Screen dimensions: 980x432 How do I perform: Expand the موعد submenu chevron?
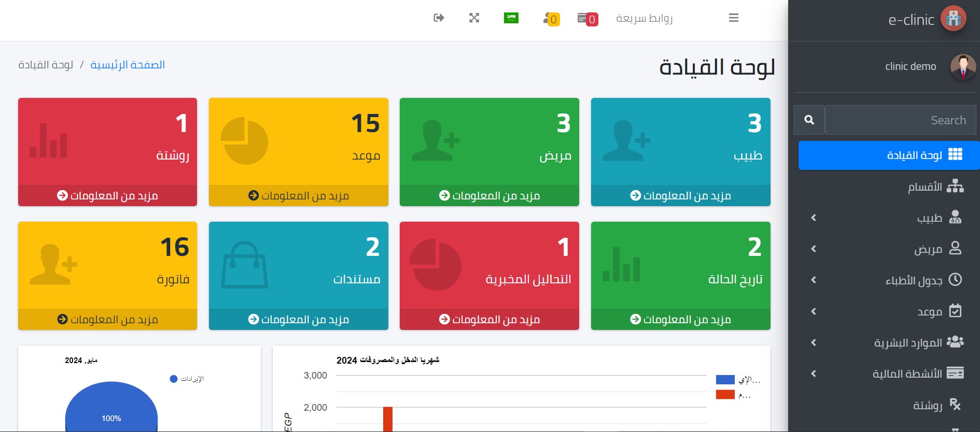coord(814,311)
